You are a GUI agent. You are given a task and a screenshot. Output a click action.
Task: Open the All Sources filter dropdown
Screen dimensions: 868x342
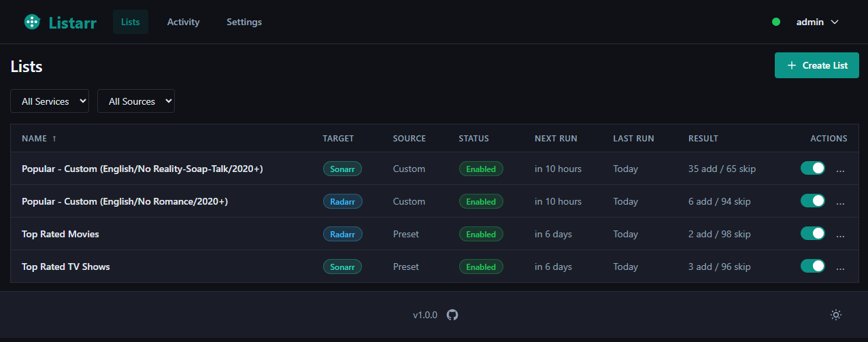(136, 101)
